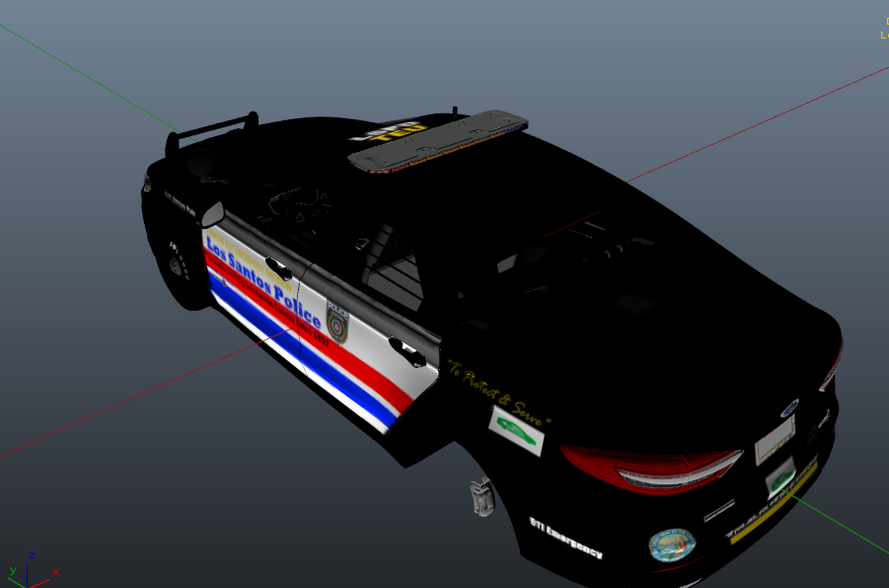Click the yellow overlay text in top-right corner
The width and height of the screenshot is (889, 588).
(883, 30)
